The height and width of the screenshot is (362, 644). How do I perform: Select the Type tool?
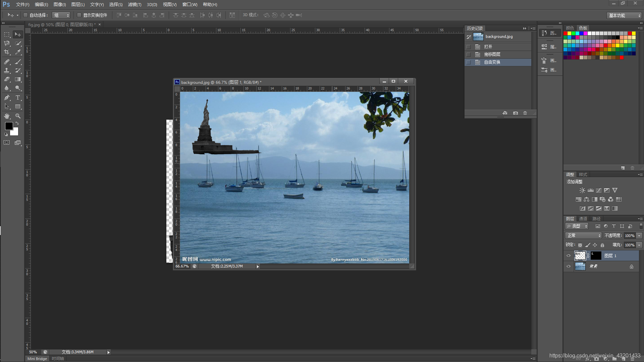point(18,98)
